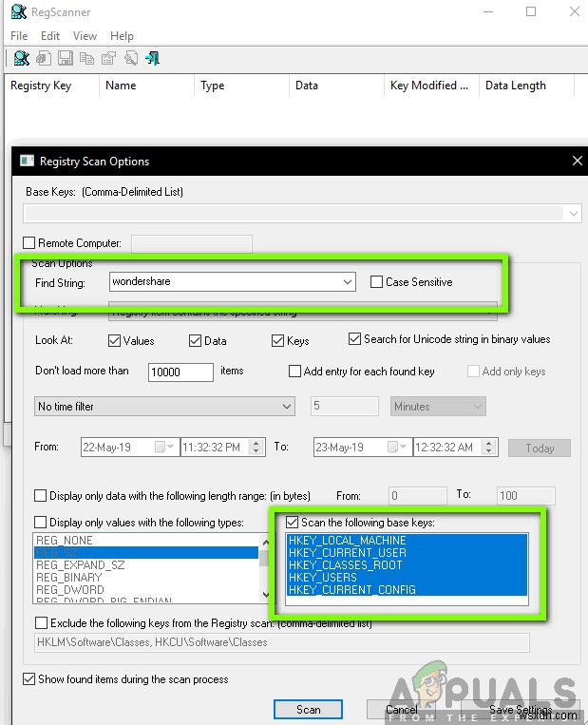This screenshot has height=725, width=588.
Task: Select HKEY_USERS base key
Action: click(x=407, y=578)
